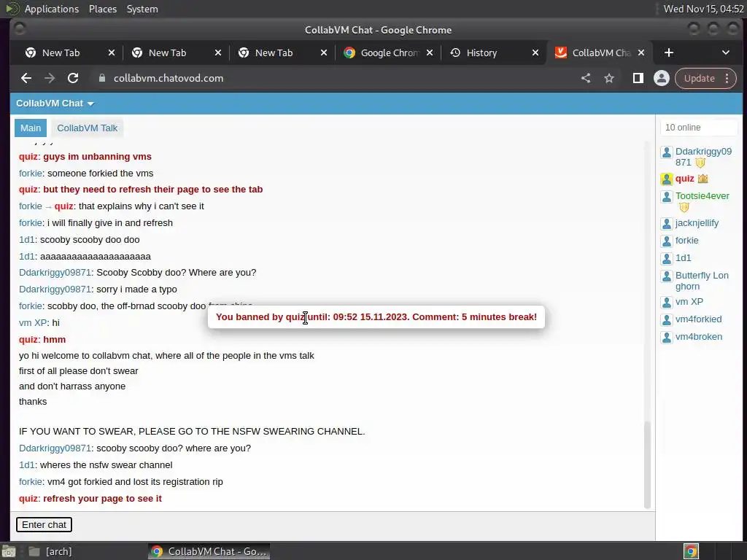Click the crown badge beside quiz

(x=703, y=179)
